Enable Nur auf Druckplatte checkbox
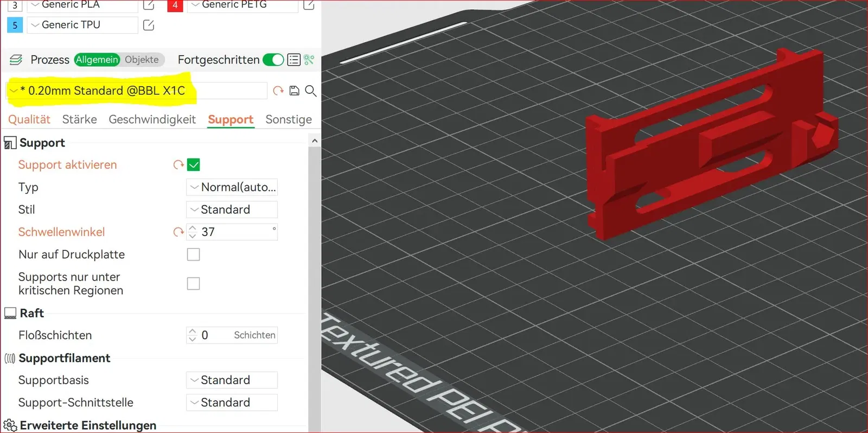 click(x=193, y=254)
